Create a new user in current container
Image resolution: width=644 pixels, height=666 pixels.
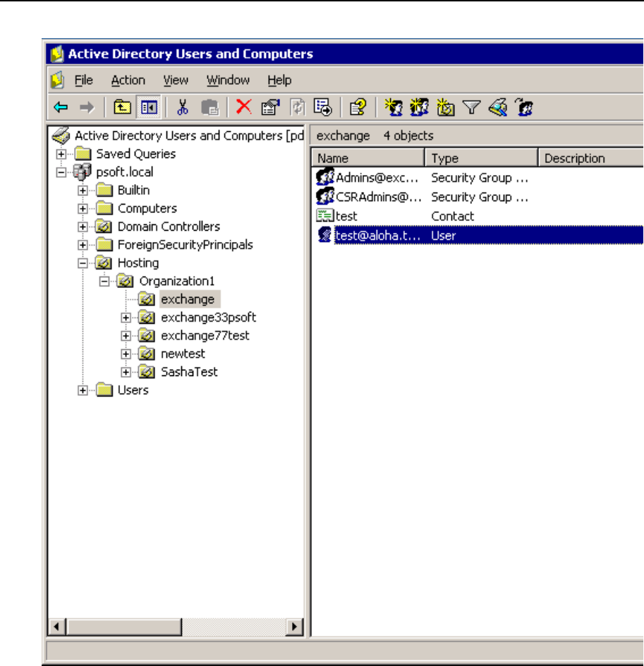point(394,107)
